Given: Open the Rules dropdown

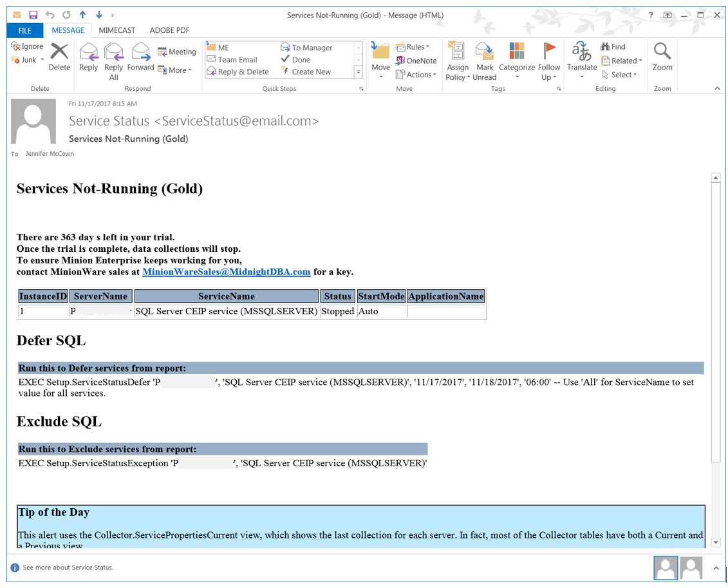Looking at the screenshot, I should (413, 46).
